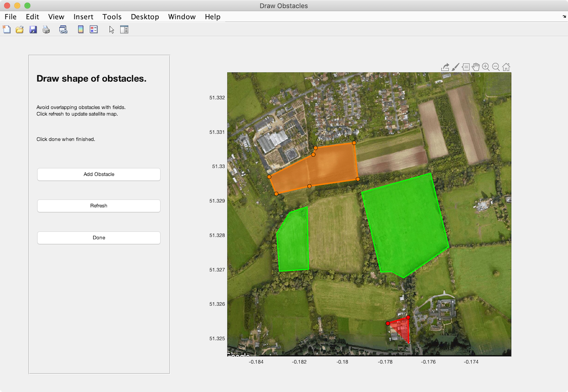568x392 pixels.
Task: Click the New Figure toolbar icon
Action: tap(7, 30)
